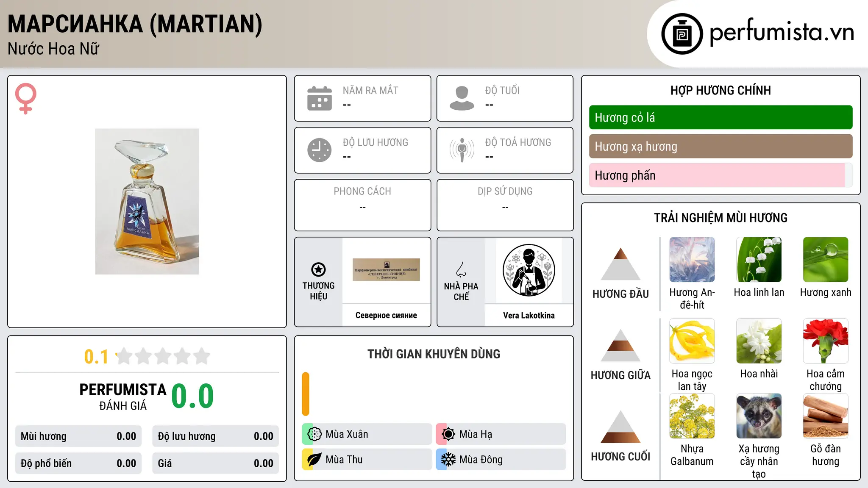The height and width of the screenshot is (488, 868).
Task: Select the Nhựa Galbanum note image
Action: click(692, 416)
